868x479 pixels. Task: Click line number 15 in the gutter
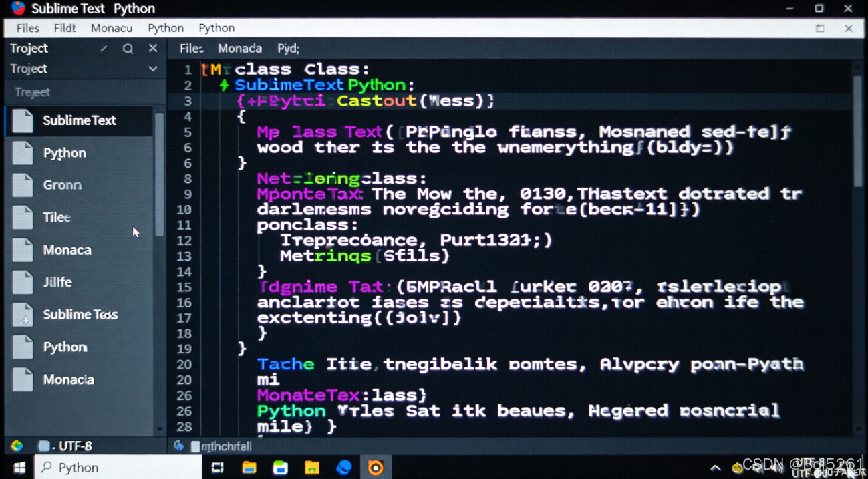tap(184, 287)
